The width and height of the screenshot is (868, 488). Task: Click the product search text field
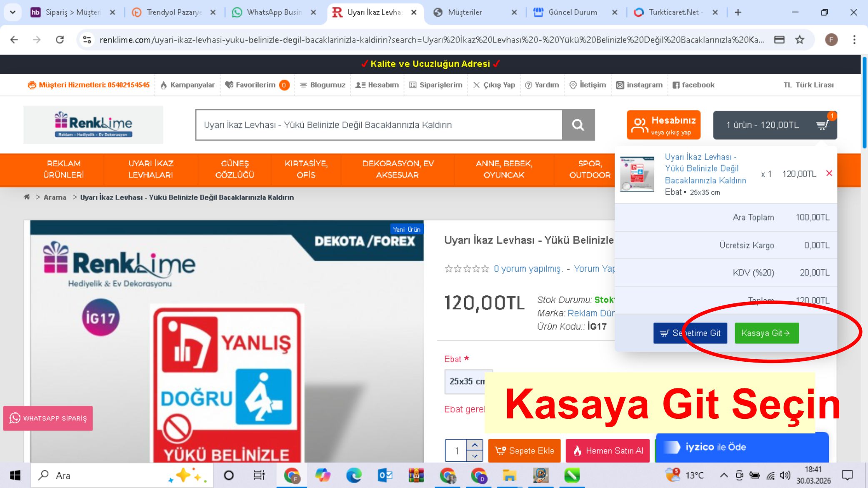pyautogui.click(x=378, y=125)
